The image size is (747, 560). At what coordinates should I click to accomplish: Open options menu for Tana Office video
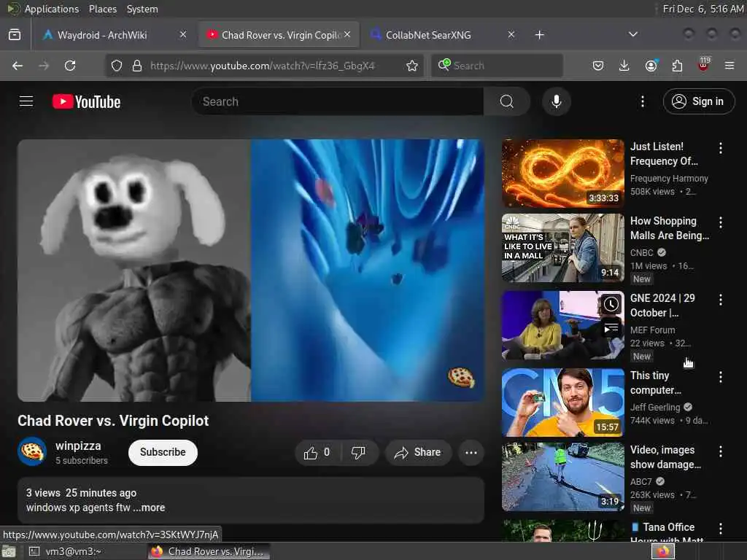[720, 528]
